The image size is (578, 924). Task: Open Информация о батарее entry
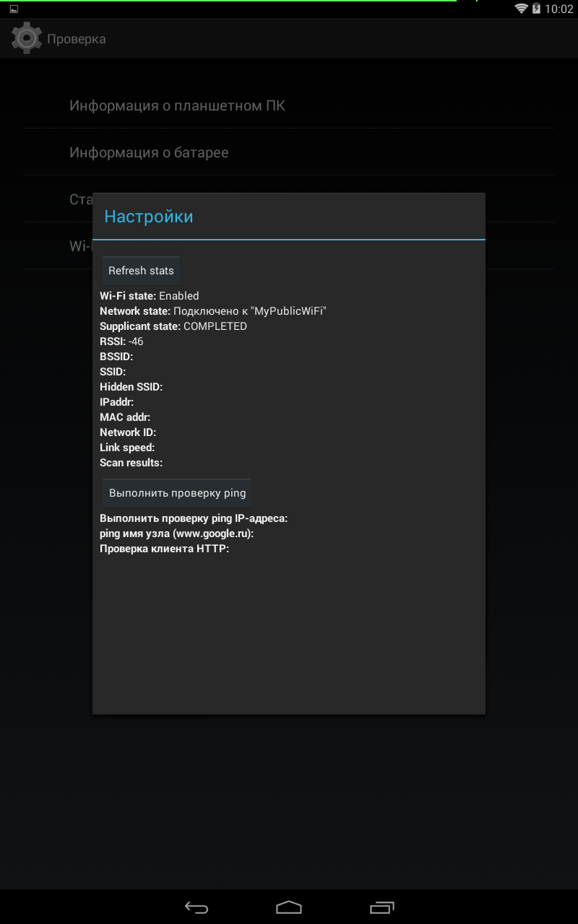click(289, 152)
